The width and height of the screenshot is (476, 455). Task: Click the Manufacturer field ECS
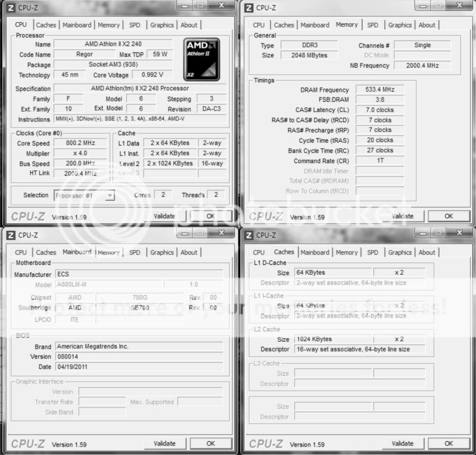tap(139, 275)
